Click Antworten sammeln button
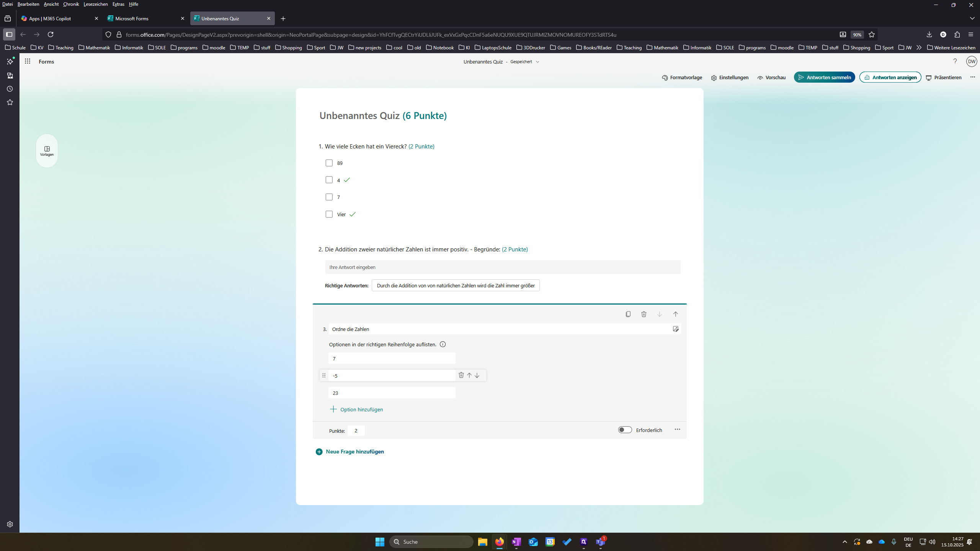980x551 pixels. [x=824, y=77]
